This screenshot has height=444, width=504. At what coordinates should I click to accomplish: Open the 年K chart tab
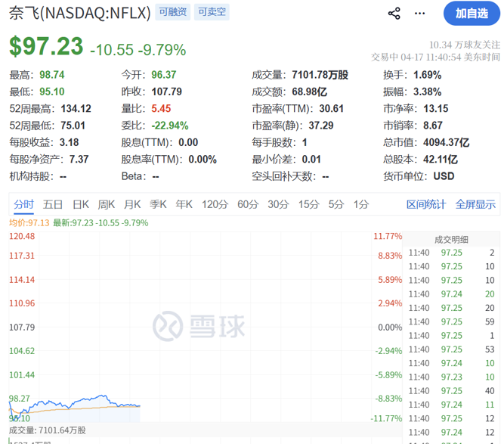pos(184,204)
